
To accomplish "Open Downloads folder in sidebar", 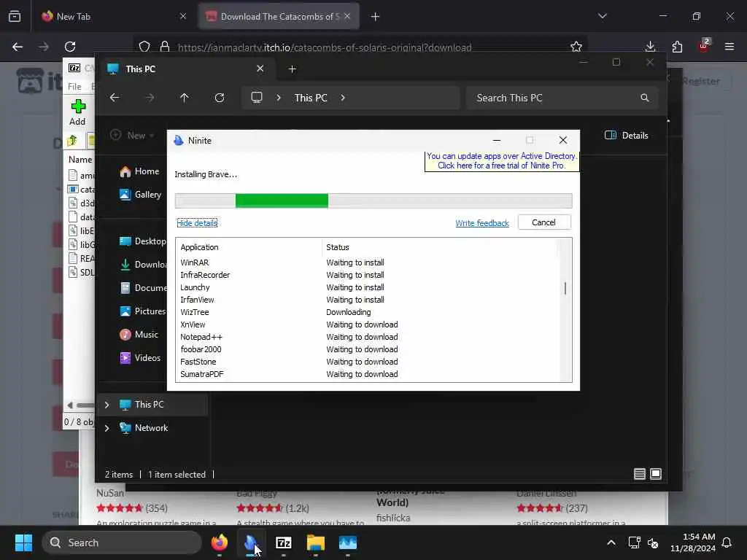I will point(143,264).
